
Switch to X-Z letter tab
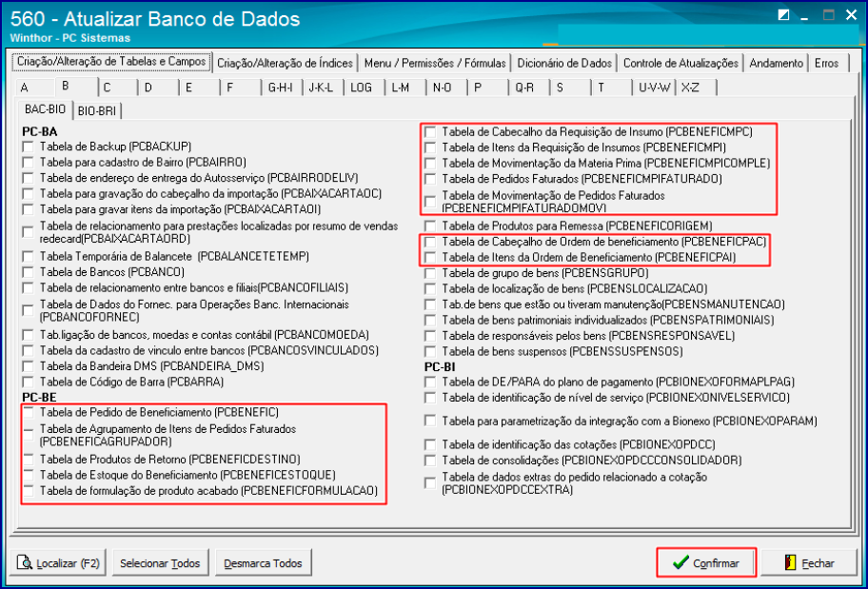[x=696, y=88]
